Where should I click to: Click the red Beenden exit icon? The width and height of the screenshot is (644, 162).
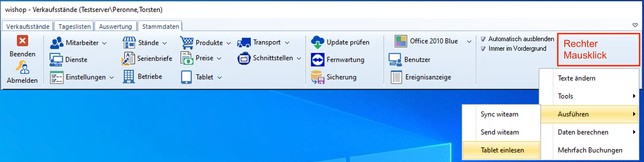click(x=22, y=41)
